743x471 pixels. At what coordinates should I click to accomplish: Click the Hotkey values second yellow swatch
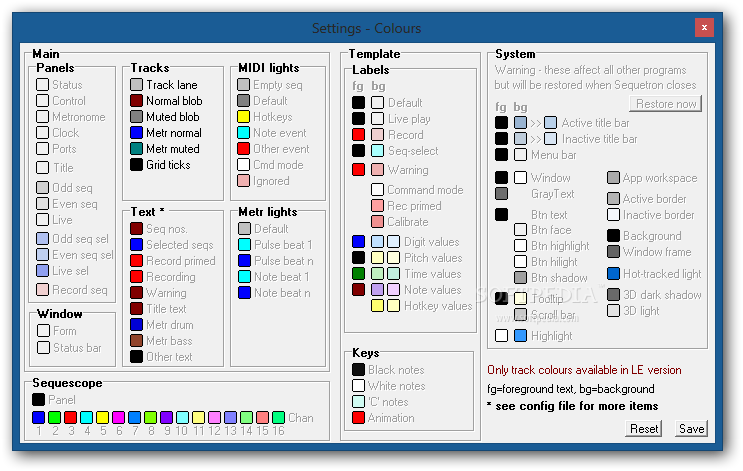tap(393, 306)
